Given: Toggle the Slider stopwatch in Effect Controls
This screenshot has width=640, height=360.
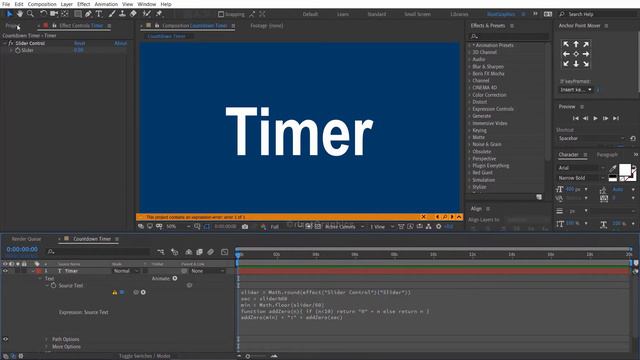Looking at the screenshot, I should [18, 50].
